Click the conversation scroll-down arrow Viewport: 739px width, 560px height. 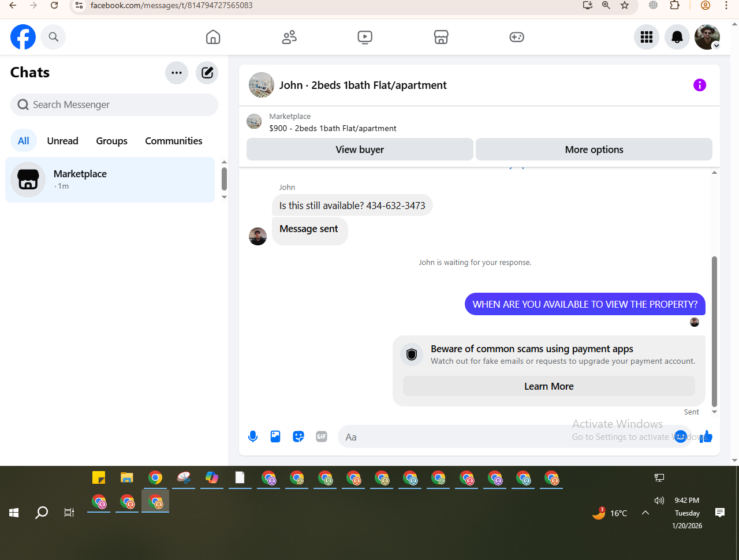pos(714,412)
